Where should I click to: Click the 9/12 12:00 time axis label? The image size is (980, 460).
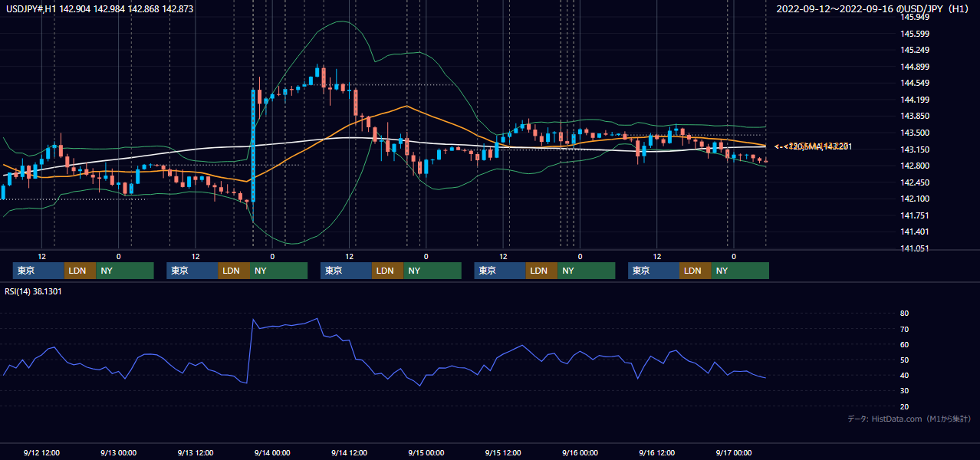(x=42, y=452)
